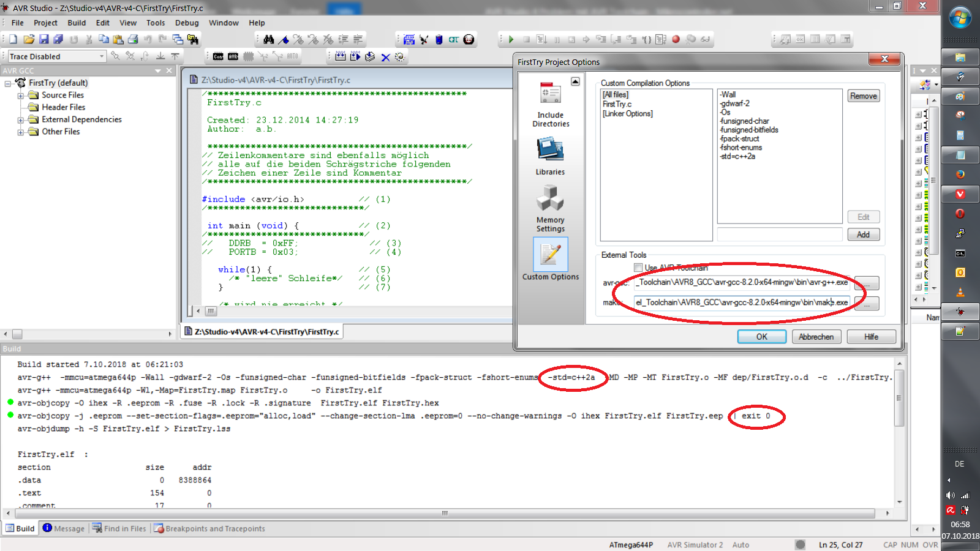Switch to the Message tab

[x=64, y=528]
